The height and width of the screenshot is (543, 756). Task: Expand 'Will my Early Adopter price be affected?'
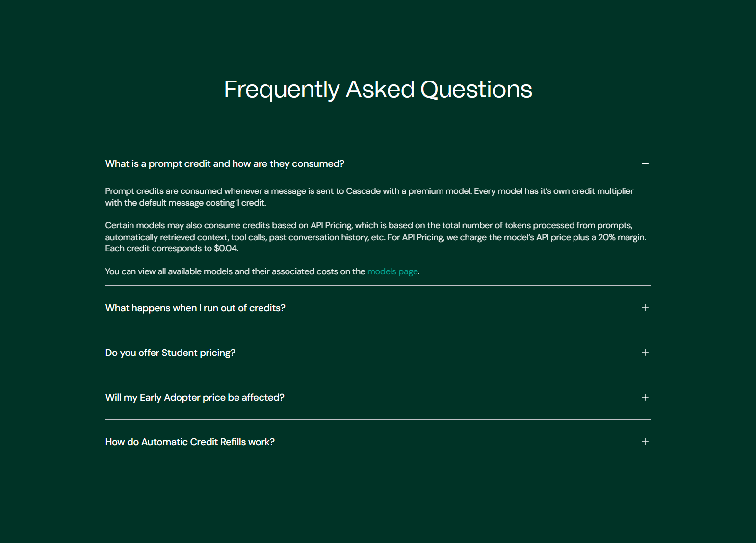click(x=194, y=397)
